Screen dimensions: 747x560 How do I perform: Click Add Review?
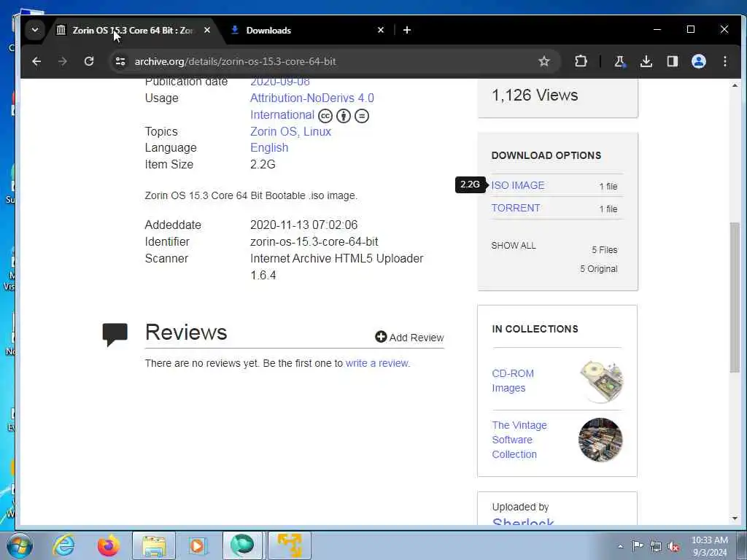(409, 337)
